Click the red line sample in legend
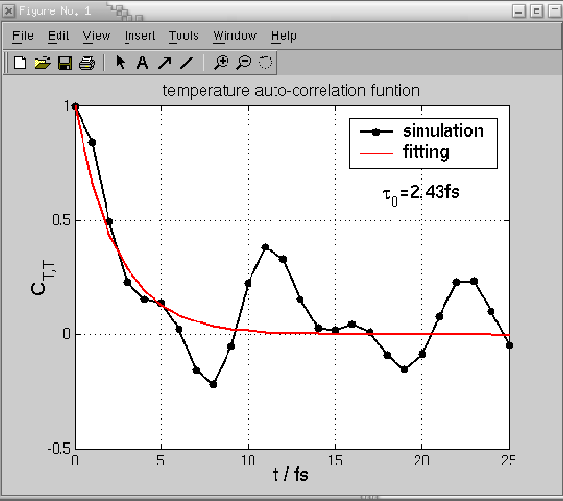This screenshot has width=563, height=501. coord(376,153)
